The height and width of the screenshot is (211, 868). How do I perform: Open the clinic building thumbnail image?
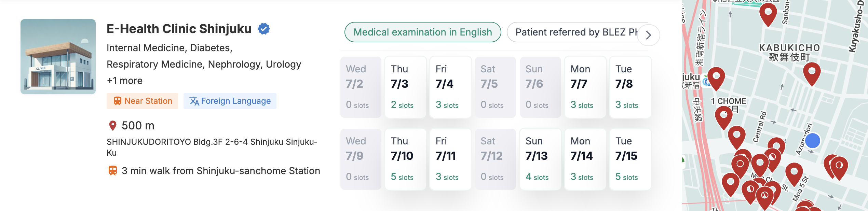[x=58, y=57]
